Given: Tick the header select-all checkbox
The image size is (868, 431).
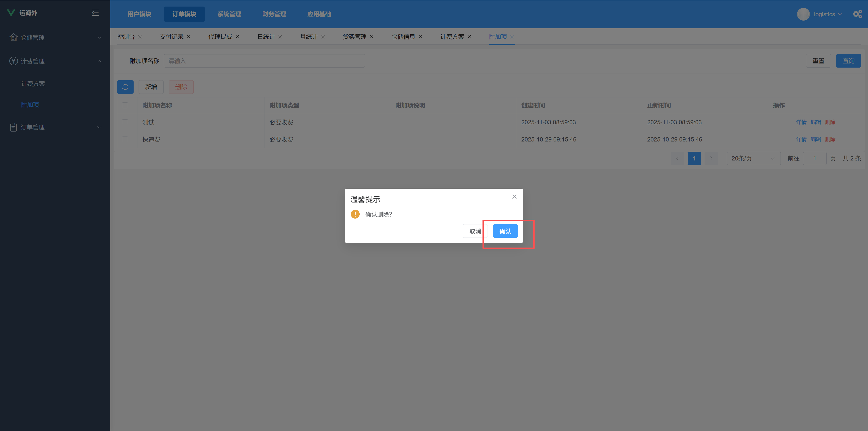Looking at the screenshot, I should coord(125,106).
